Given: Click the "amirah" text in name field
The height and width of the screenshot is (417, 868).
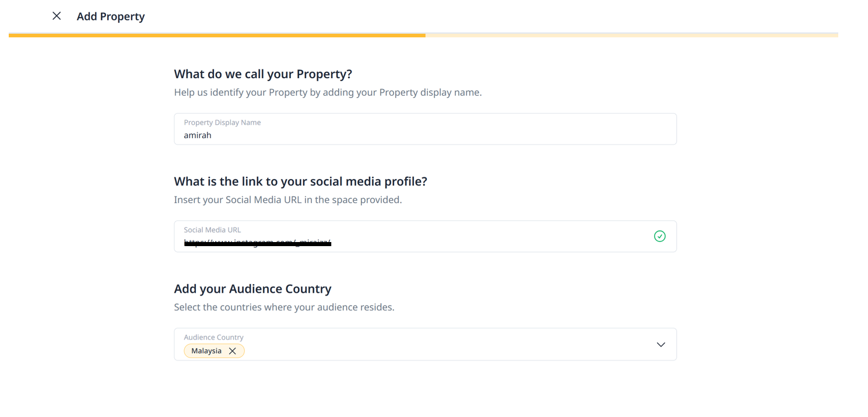Looking at the screenshot, I should [x=198, y=135].
